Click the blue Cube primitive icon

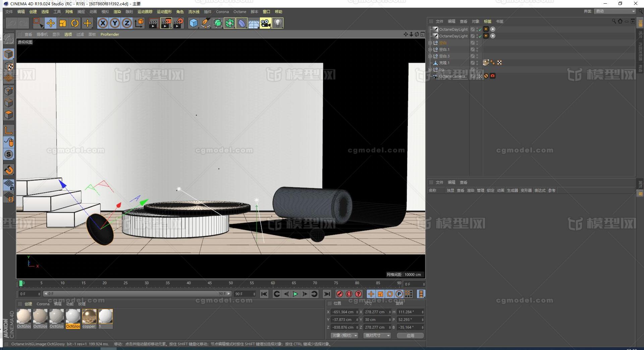point(194,23)
